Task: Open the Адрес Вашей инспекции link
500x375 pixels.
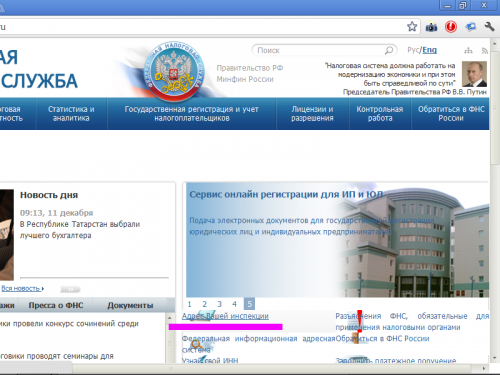Action: pos(225,316)
